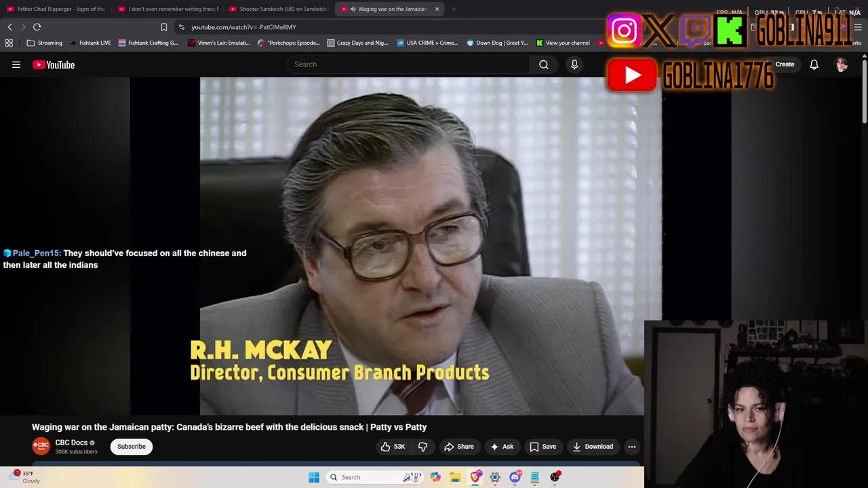The height and width of the screenshot is (488, 868).
Task: Open the weather widget showing 35°F Cloudy
Action: [x=24, y=477]
